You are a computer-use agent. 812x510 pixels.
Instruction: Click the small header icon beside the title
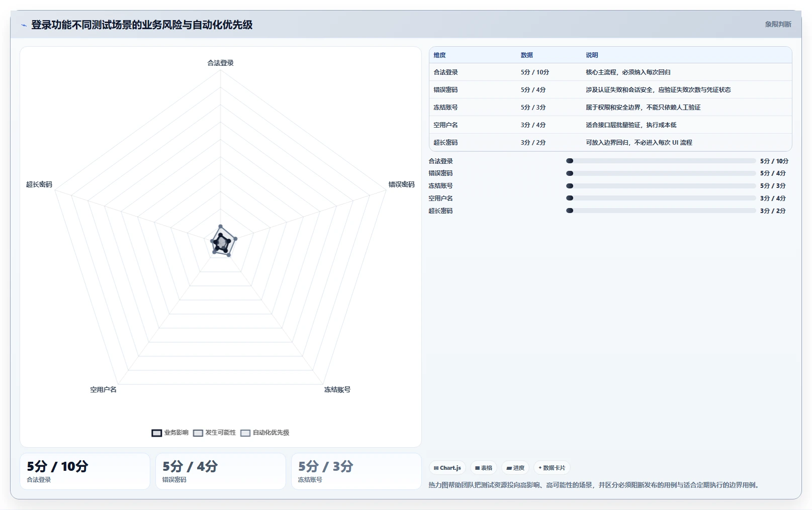pos(24,25)
